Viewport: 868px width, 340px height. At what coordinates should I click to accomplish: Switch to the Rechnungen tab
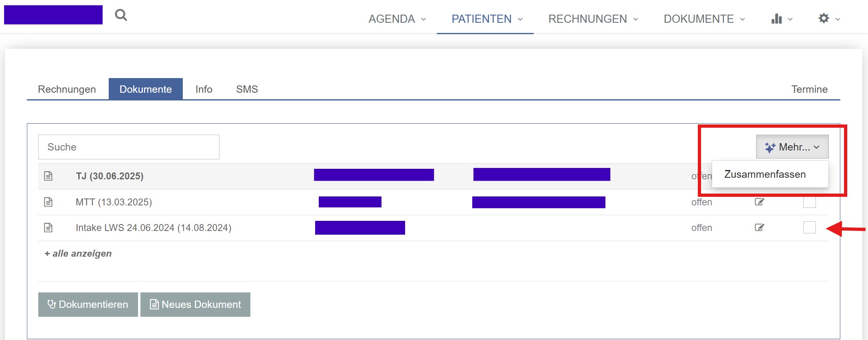(x=67, y=89)
